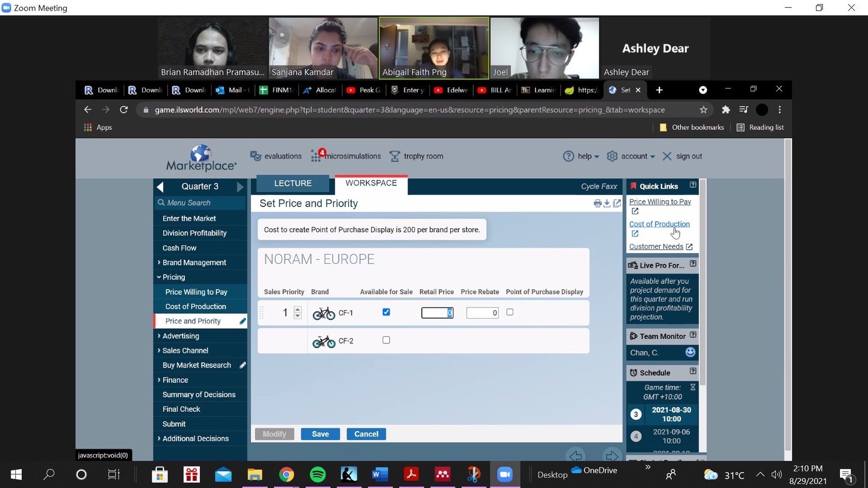
Task: Select Cost of Production in sidebar
Action: click(195, 307)
